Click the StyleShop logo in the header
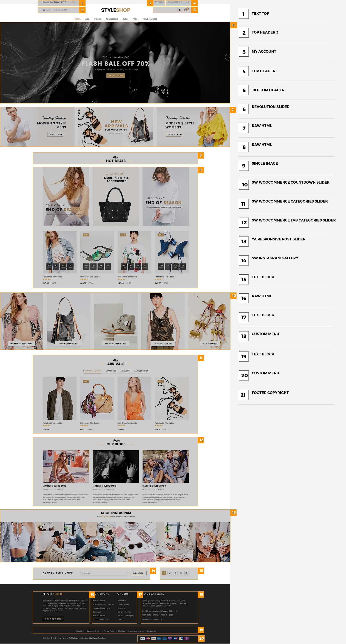The image size is (346, 644). click(x=115, y=10)
